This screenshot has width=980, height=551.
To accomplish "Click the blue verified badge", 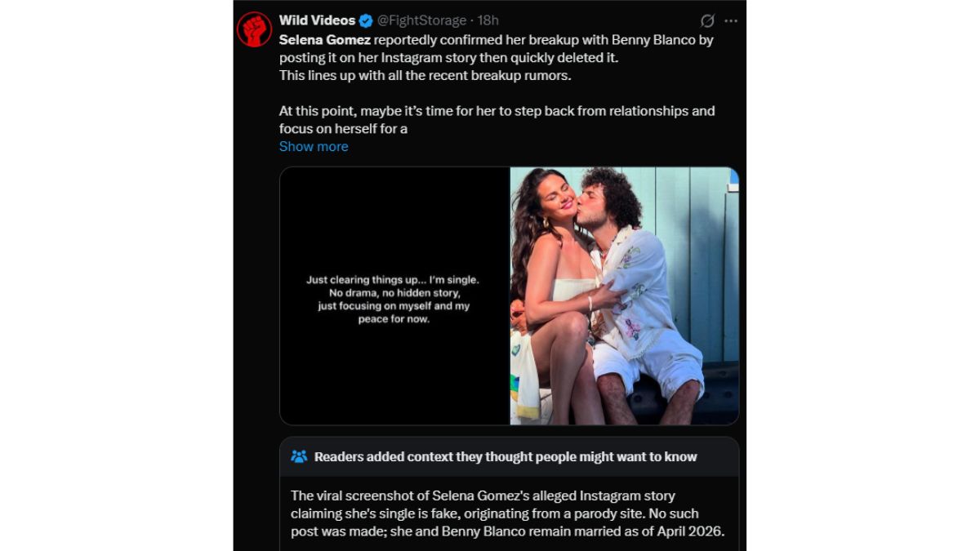I will click(367, 20).
